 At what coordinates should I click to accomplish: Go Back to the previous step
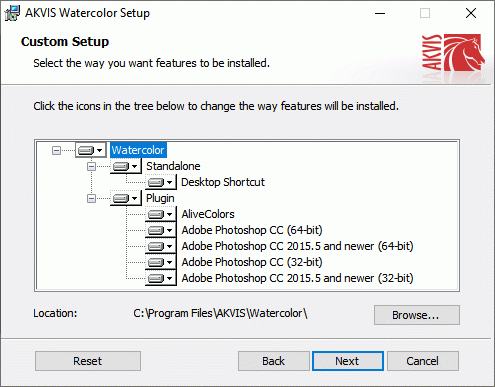(x=274, y=361)
